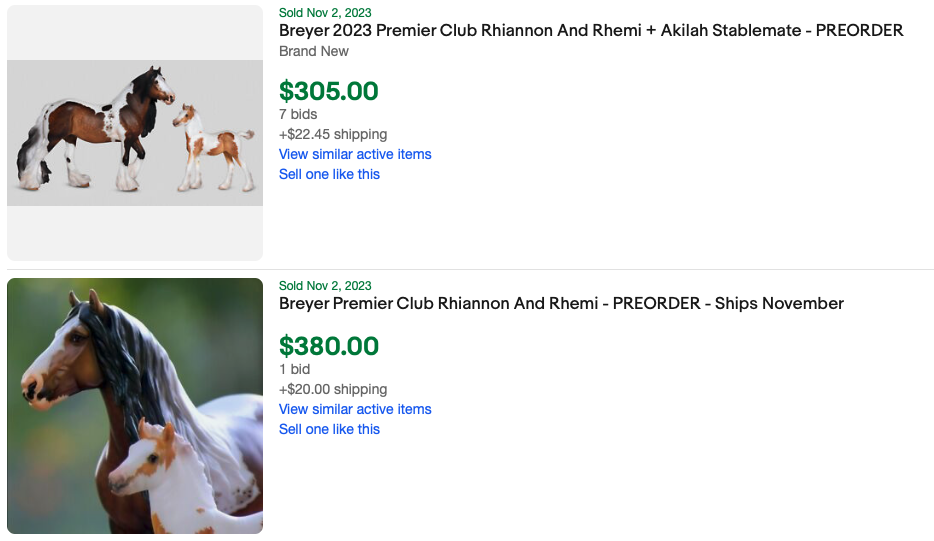Click the "Brand New" condition label
The image size is (934, 541).
(314, 51)
